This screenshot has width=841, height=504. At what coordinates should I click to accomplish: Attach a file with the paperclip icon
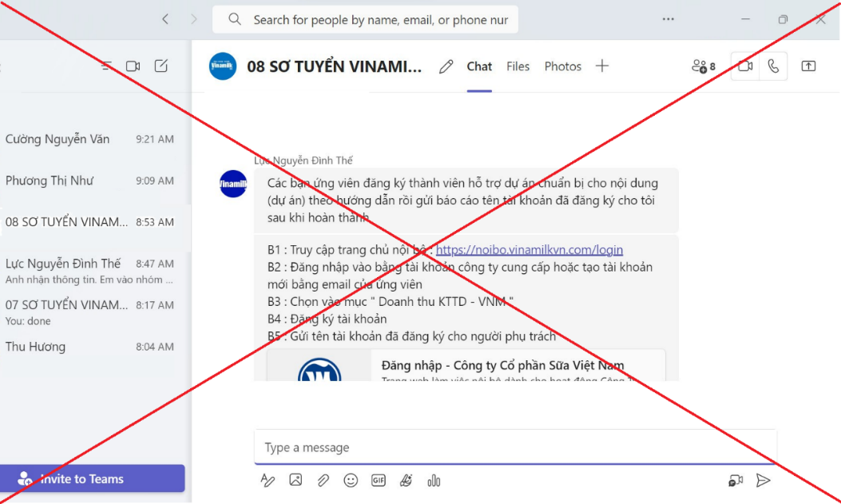point(323,480)
